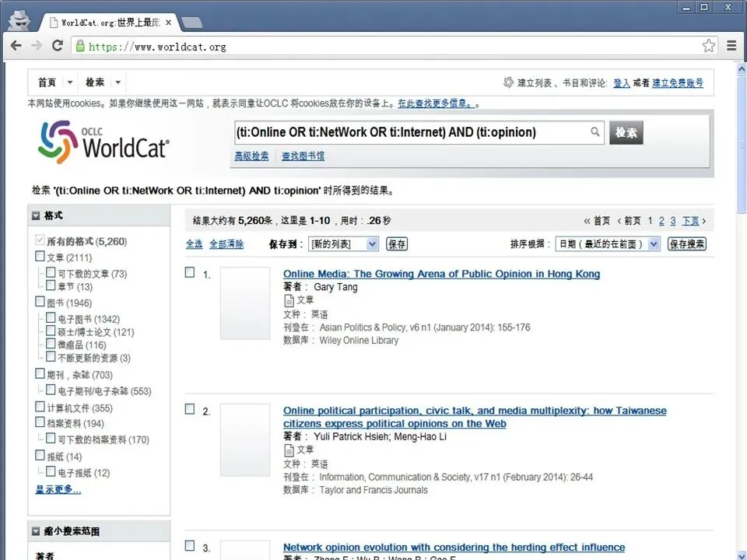Click the 建立免费账号 link
This screenshot has height=560, width=747.
(x=678, y=83)
